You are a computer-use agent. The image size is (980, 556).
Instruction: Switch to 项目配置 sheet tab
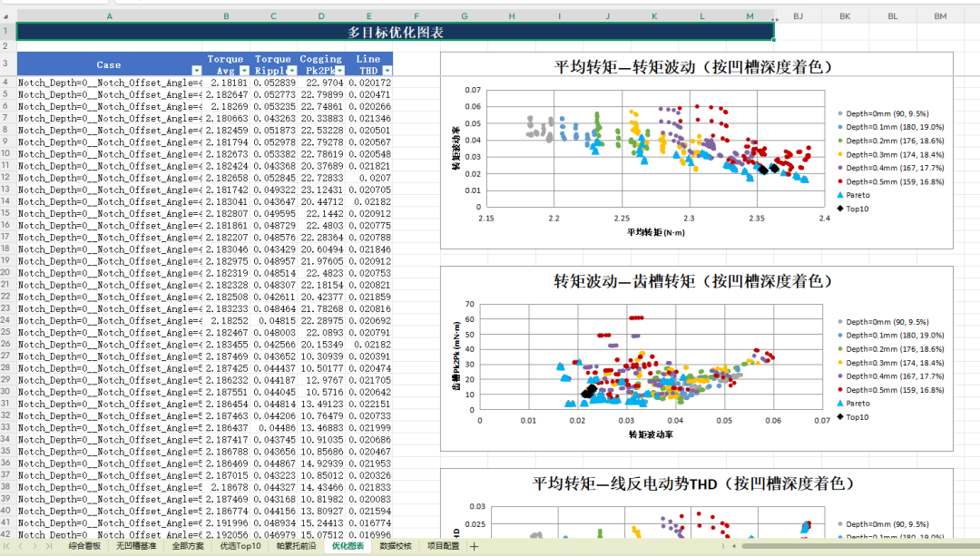click(443, 546)
